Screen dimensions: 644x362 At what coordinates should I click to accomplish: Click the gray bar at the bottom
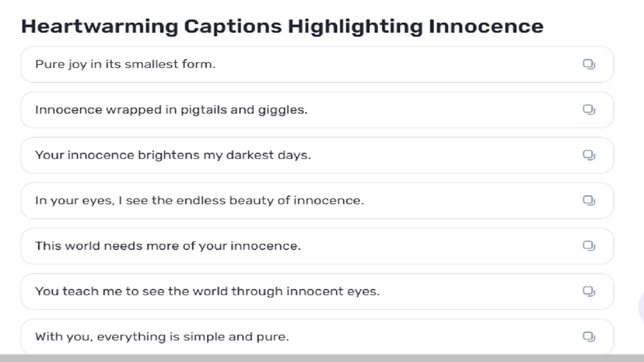[x=322, y=358]
